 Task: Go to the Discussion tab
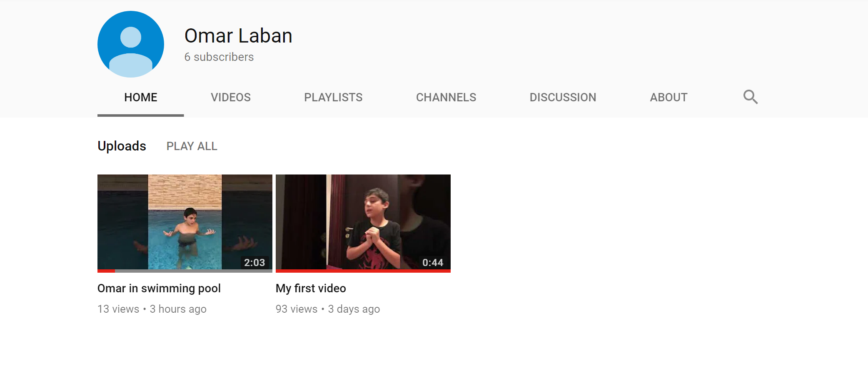pyautogui.click(x=563, y=97)
